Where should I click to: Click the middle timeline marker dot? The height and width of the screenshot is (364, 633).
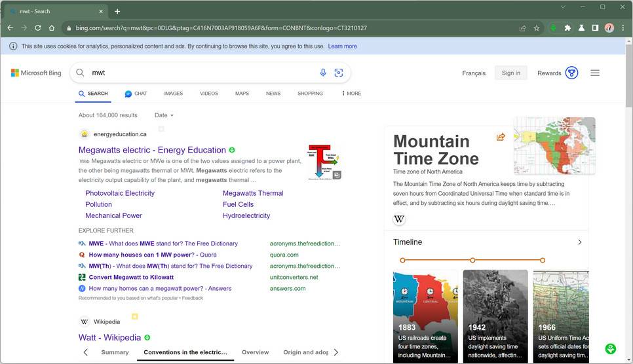pyautogui.click(x=472, y=261)
